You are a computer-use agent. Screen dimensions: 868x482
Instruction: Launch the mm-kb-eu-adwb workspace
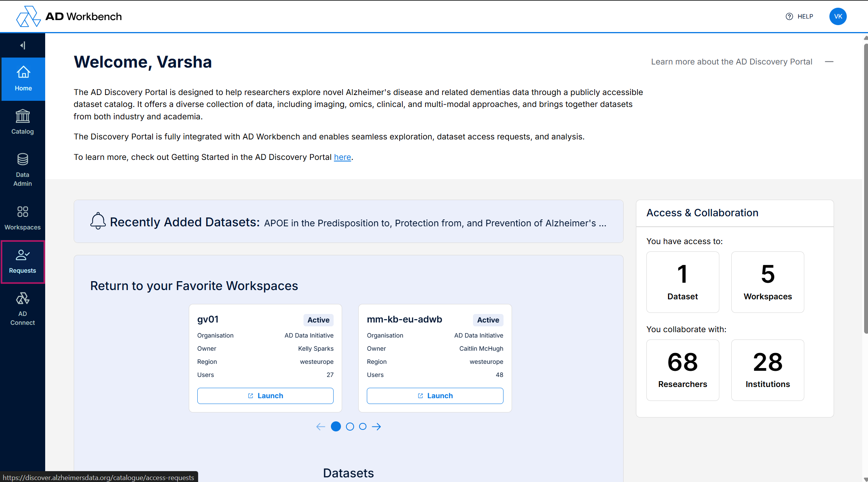click(435, 395)
